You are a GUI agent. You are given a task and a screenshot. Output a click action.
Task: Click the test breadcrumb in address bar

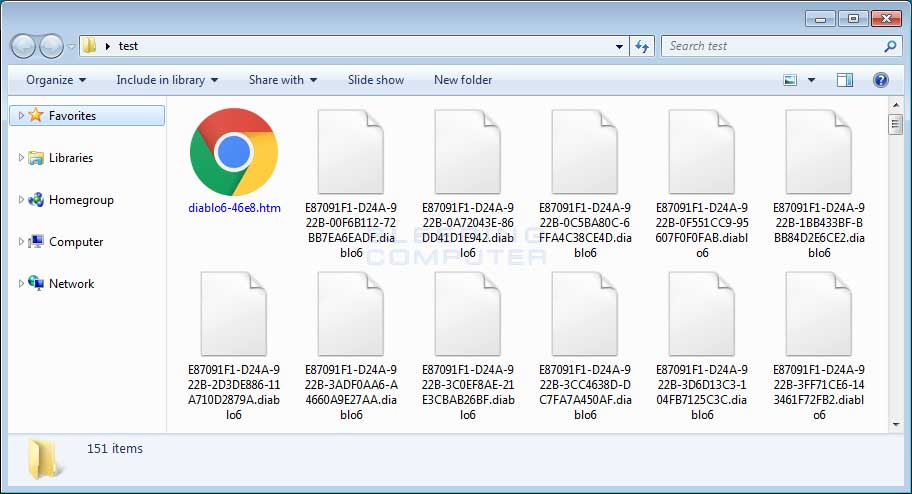click(128, 46)
